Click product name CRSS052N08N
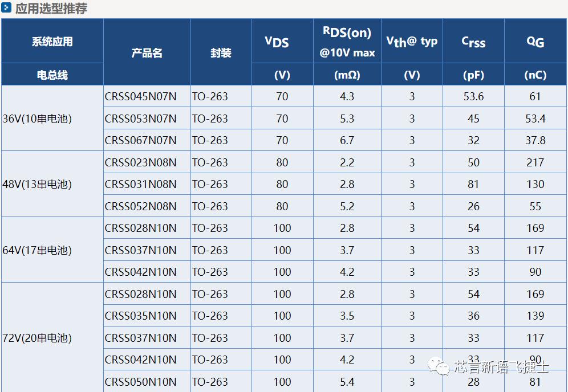 point(140,206)
